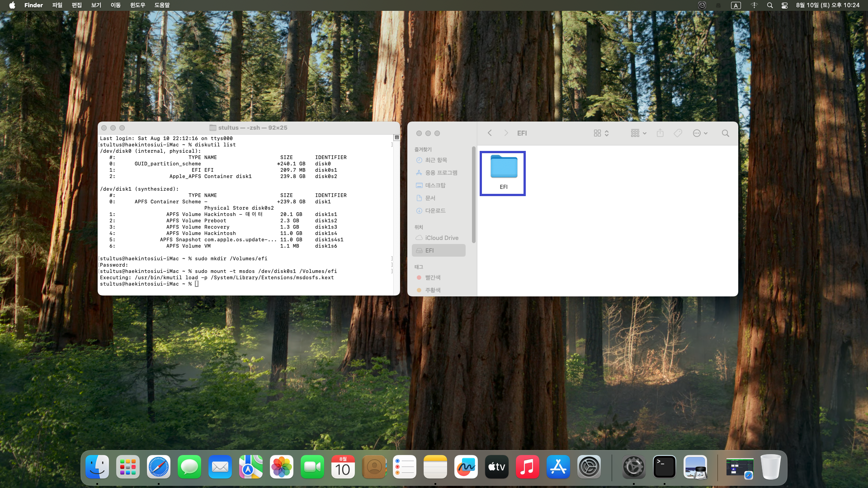This screenshot has height=488, width=868.
Task: Open Notes app in Dock
Action: 435,467
